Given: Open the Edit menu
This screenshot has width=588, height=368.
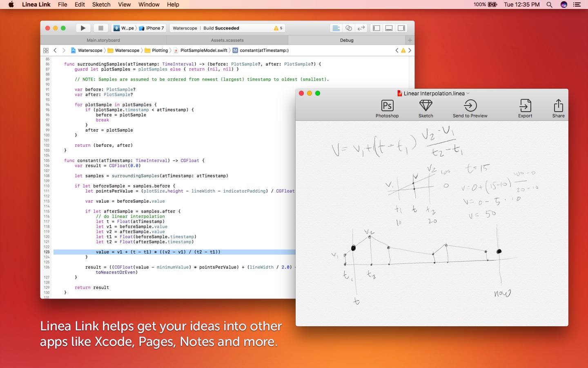Looking at the screenshot, I should pyautogui.click(x=80, y=4).
